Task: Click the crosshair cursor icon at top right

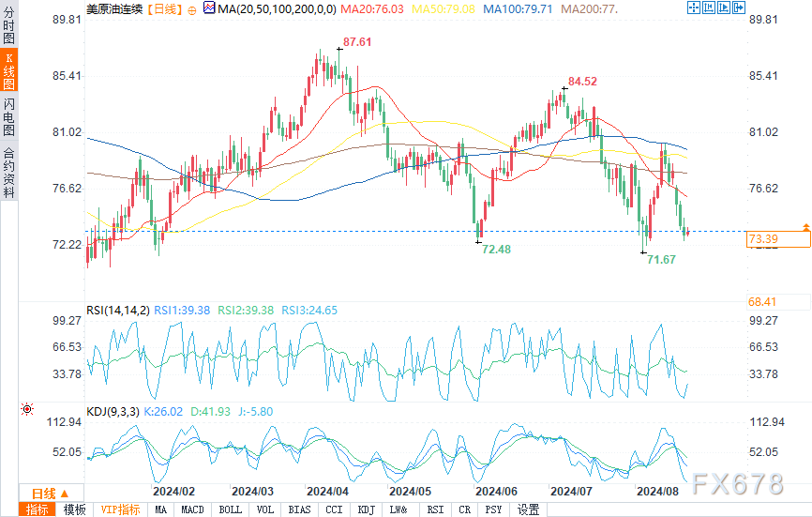Action: coord(694,8)
